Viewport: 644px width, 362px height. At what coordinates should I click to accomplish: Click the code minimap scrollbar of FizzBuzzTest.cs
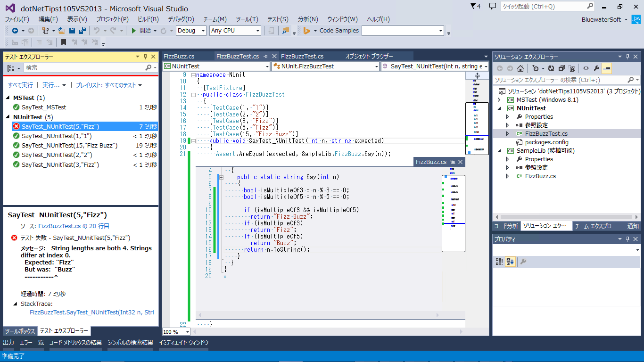tap(477, 203)
